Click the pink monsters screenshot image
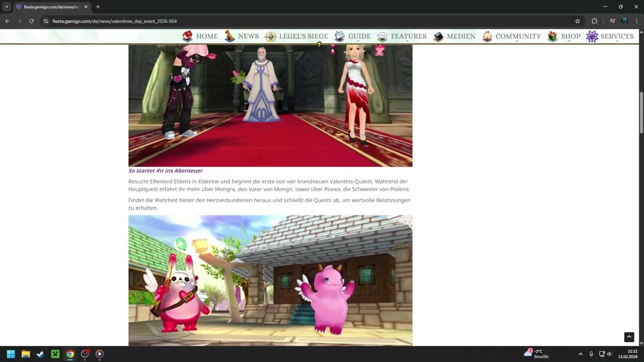Screen dimensions: 644x362 (270, 281)
